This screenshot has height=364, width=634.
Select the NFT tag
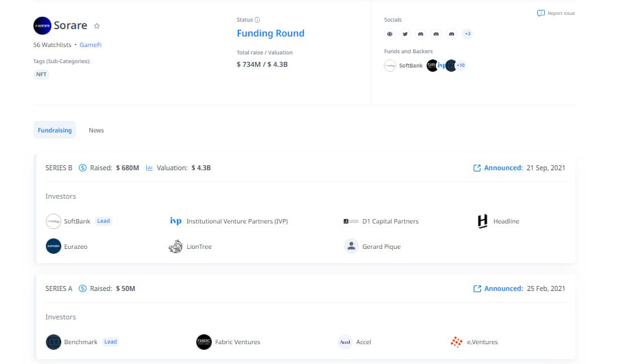coord(41,74)
